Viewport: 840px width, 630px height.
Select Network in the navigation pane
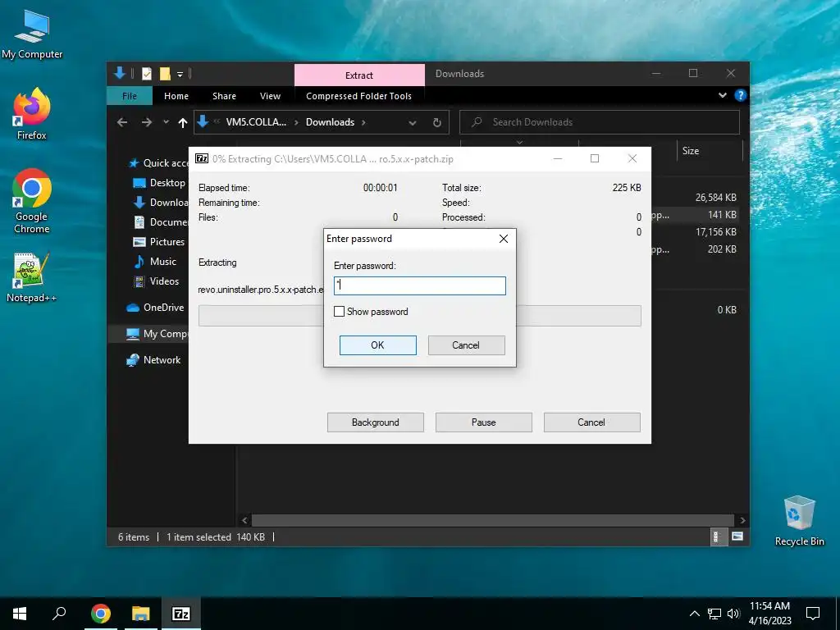tap(153, 360)
